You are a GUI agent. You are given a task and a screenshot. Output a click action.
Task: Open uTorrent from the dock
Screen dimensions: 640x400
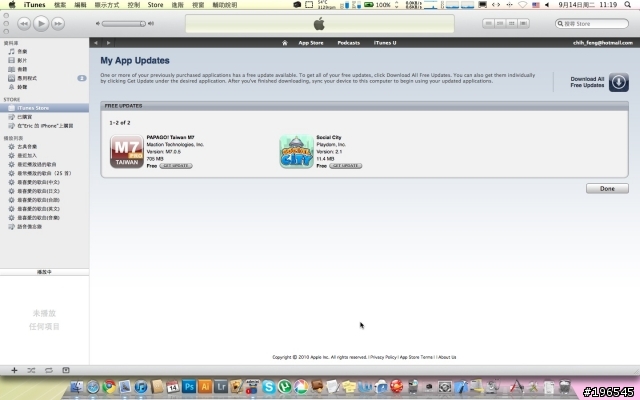285,387
